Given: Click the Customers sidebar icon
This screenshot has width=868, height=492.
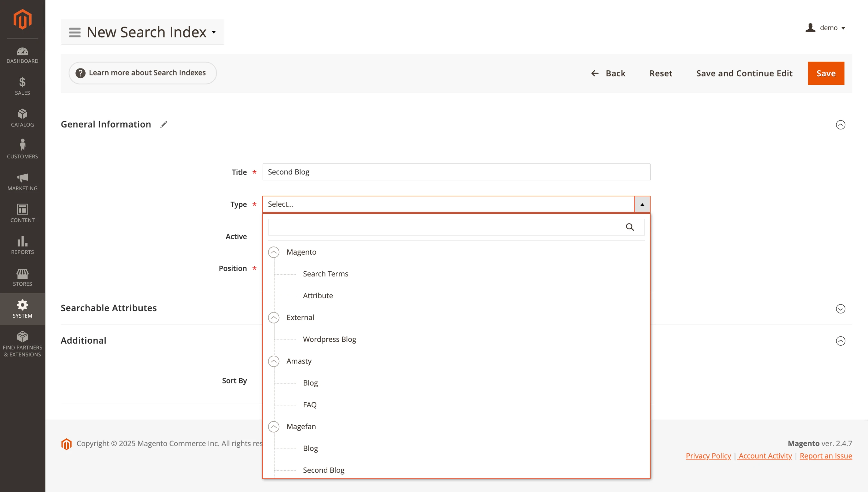Looking at the screenshot, I should 22,149.
